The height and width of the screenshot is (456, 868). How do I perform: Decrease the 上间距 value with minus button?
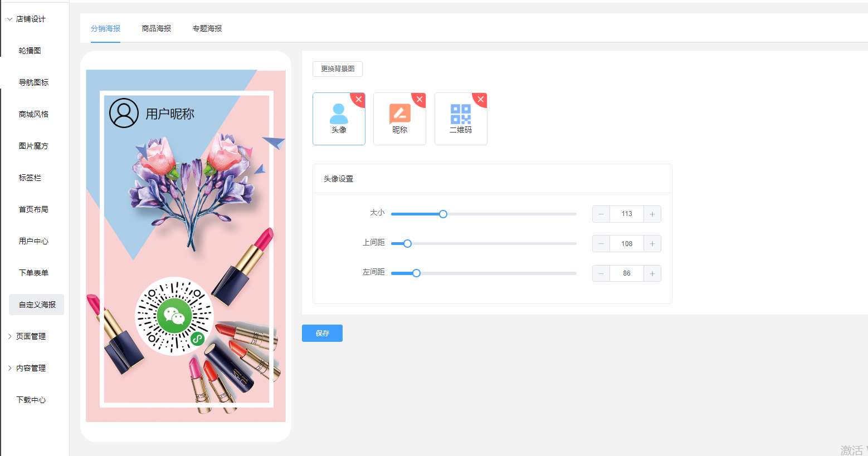601,243
